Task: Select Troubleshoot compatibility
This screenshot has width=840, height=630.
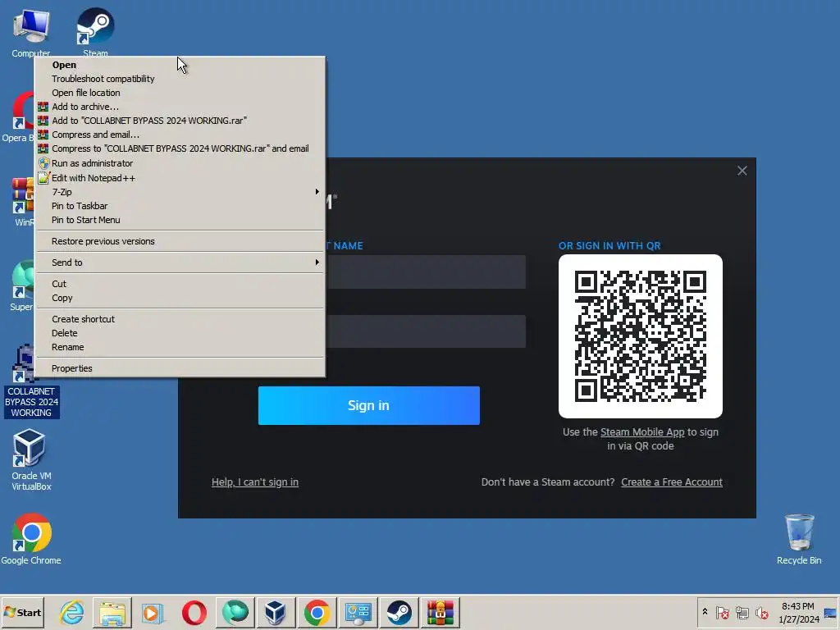Action: [180, 79]
